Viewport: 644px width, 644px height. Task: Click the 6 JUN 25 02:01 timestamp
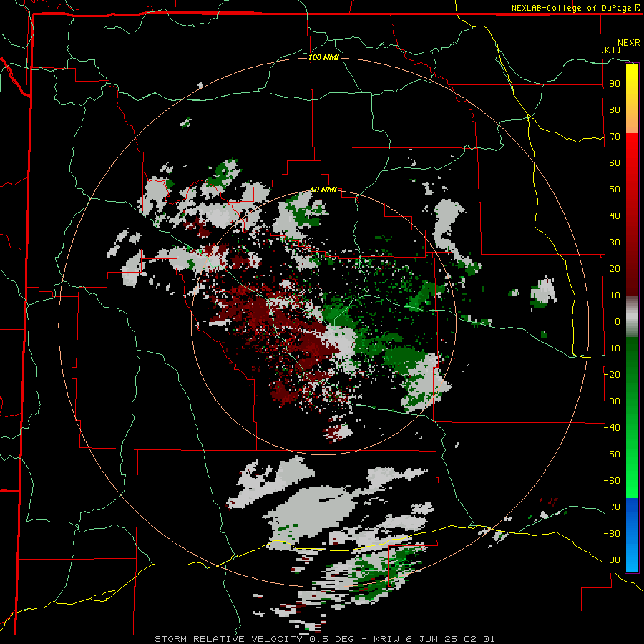coord(451,639)
